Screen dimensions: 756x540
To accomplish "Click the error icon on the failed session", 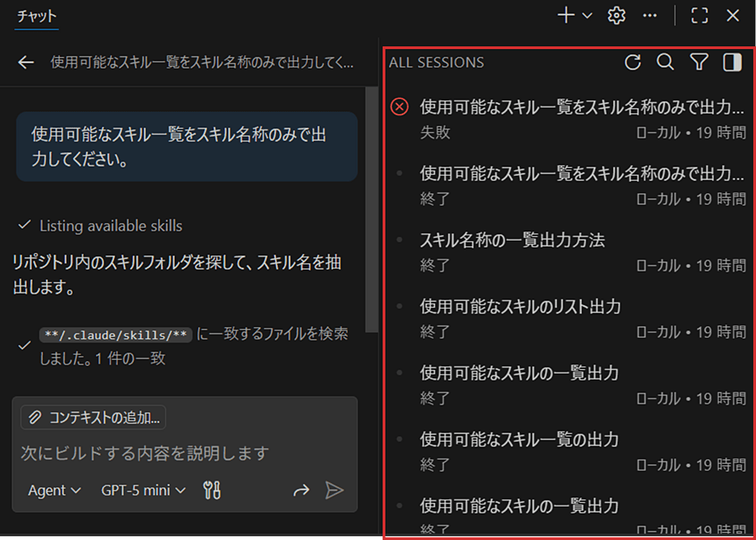I will point(399,107).
